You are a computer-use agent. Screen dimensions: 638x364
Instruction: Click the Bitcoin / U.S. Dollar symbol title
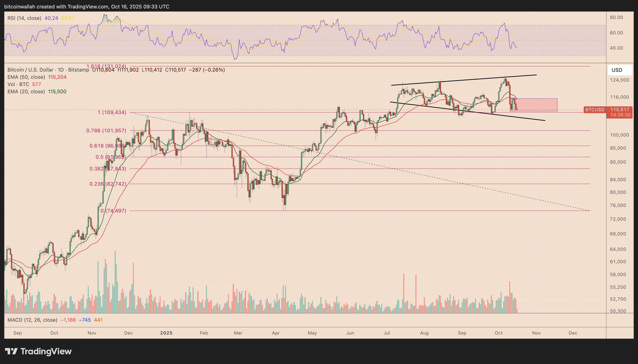(x=30, y=70)
